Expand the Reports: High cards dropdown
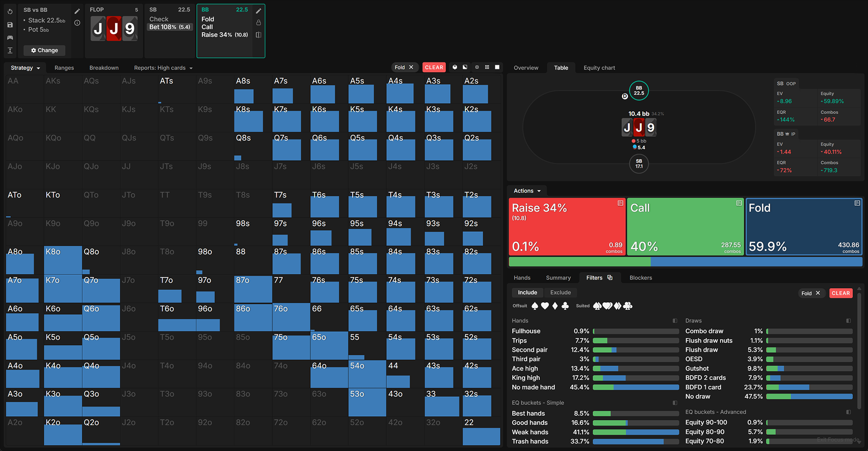Image resolution: width=868 pixels, height=451 pixels. [x=163, y=68]
